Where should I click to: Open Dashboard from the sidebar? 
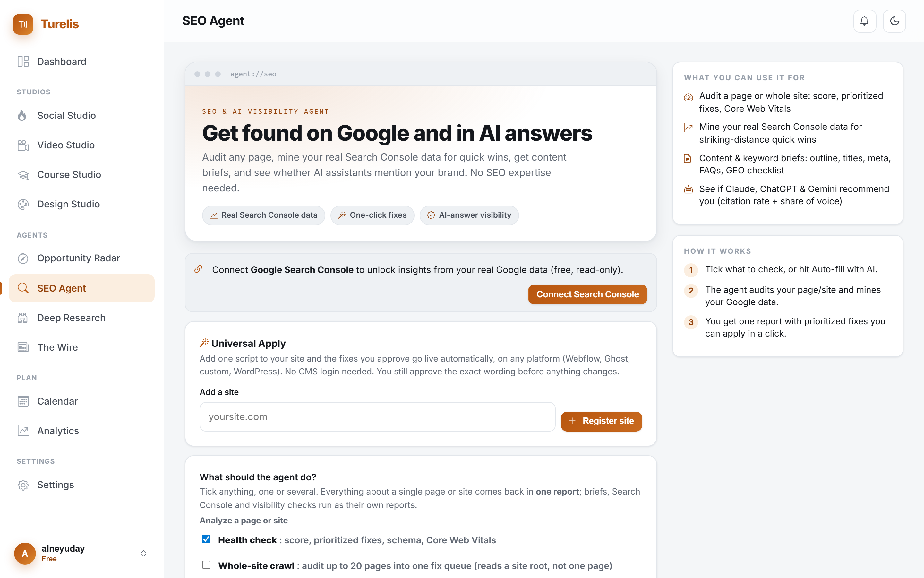82,62
